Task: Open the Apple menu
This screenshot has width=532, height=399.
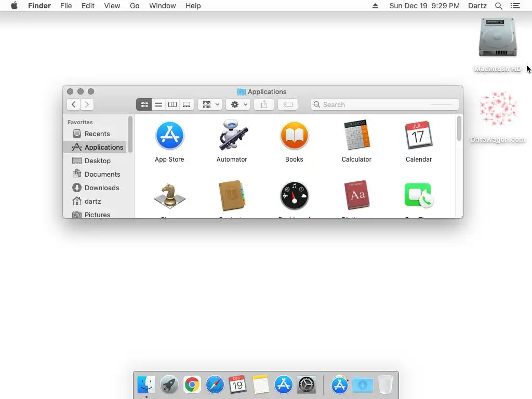Action: [x=14, y=6]
